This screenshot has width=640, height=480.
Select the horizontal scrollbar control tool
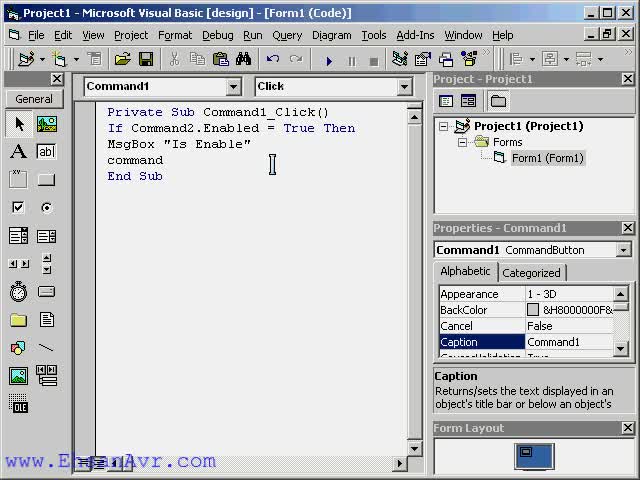[19, 264]
